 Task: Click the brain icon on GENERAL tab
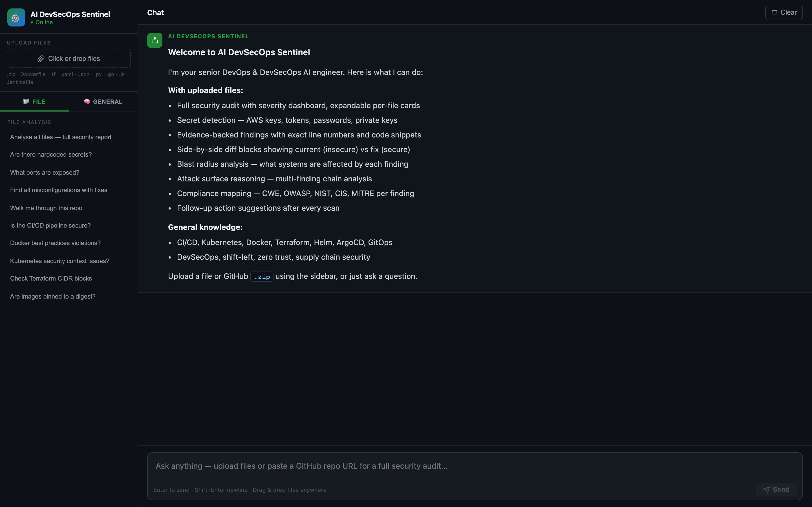coord(87,102)
